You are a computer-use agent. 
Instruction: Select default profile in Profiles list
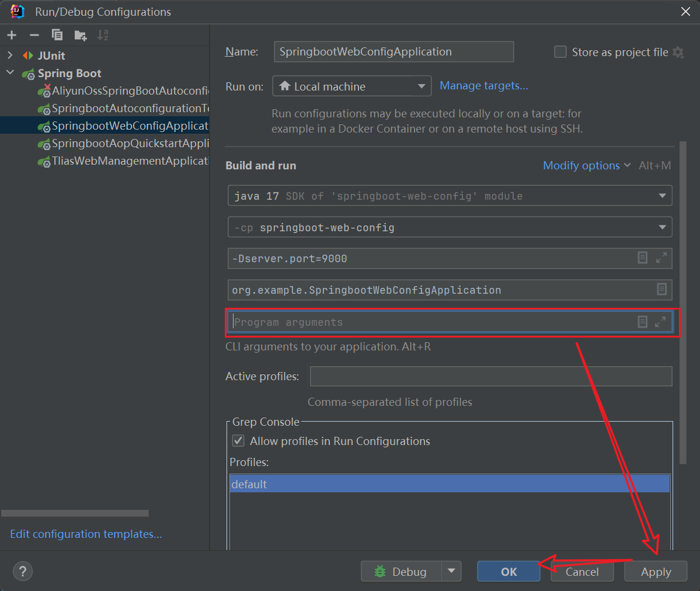(450, 484)
